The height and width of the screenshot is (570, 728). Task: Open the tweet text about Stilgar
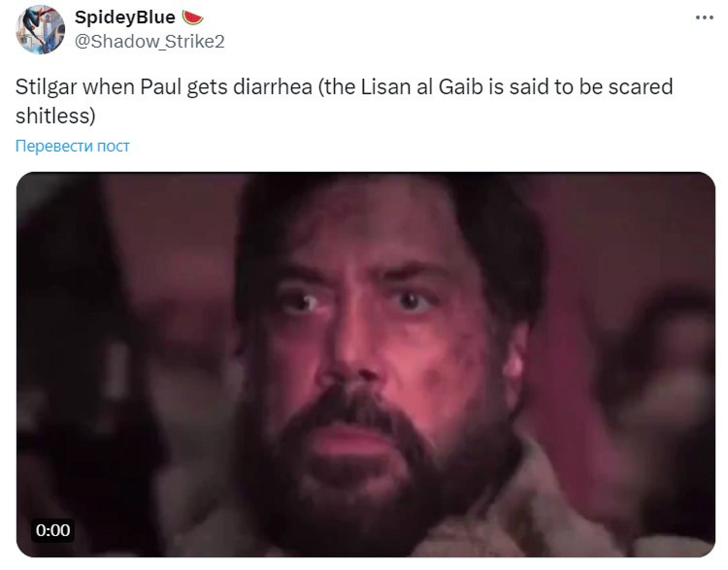[x=344, y=101]
